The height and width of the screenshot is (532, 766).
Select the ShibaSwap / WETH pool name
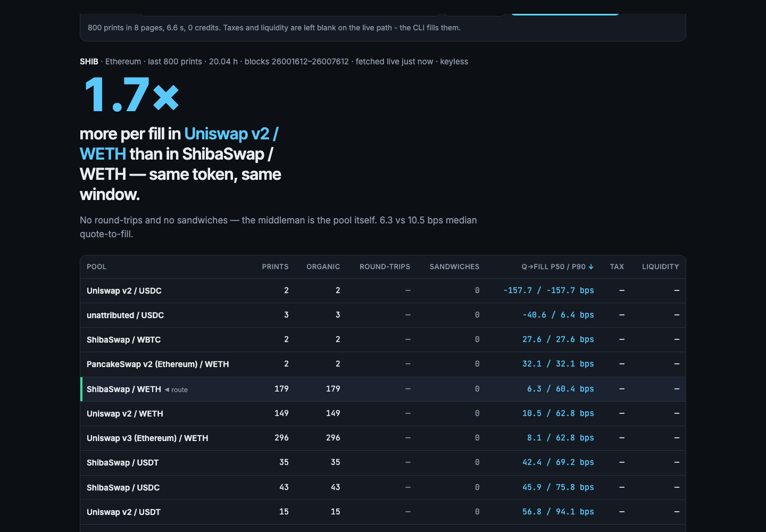click(x=124, y=389)
